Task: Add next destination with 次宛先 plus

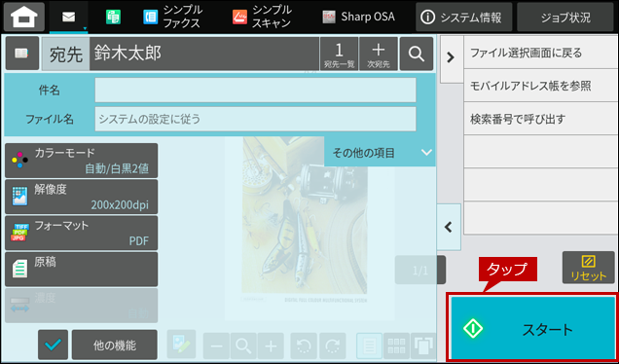Action: coord(379,54)
